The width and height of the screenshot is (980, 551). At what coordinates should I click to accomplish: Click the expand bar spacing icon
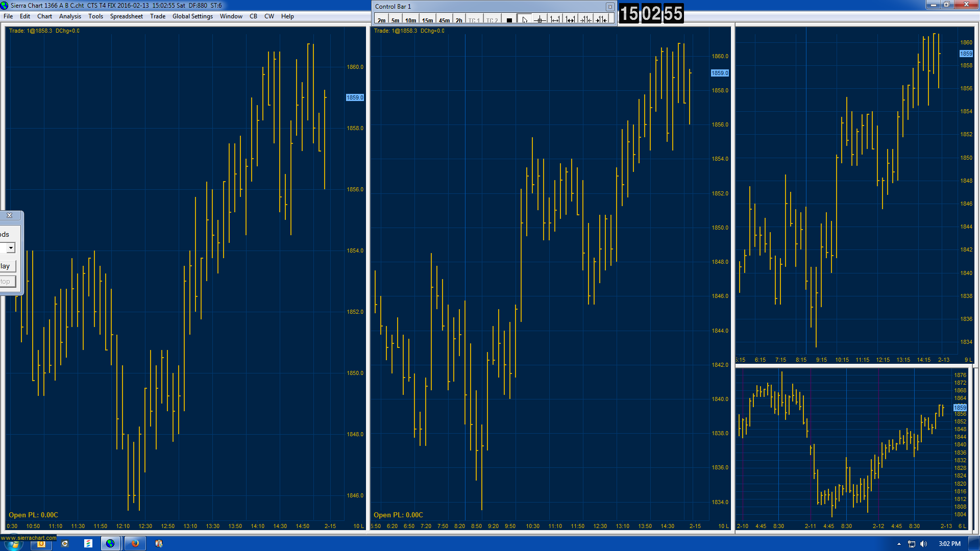555,20
